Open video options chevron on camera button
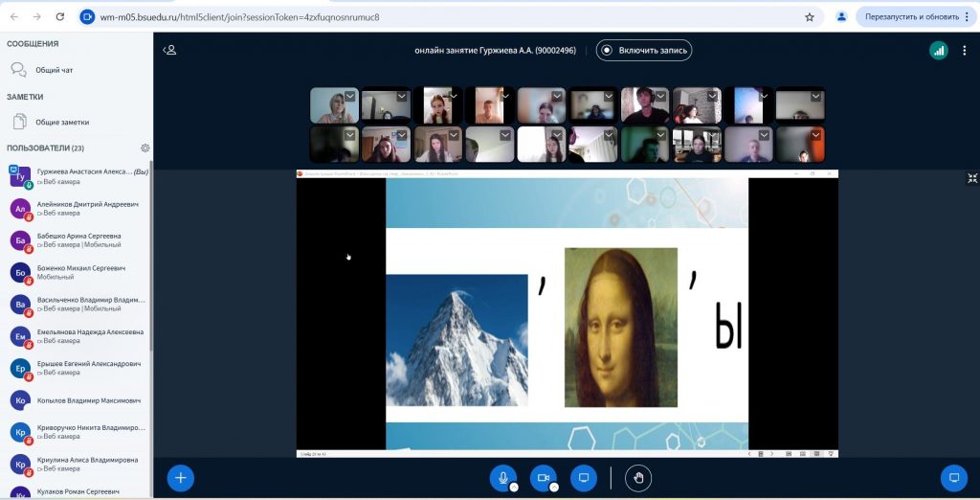 tap(554, 487)
